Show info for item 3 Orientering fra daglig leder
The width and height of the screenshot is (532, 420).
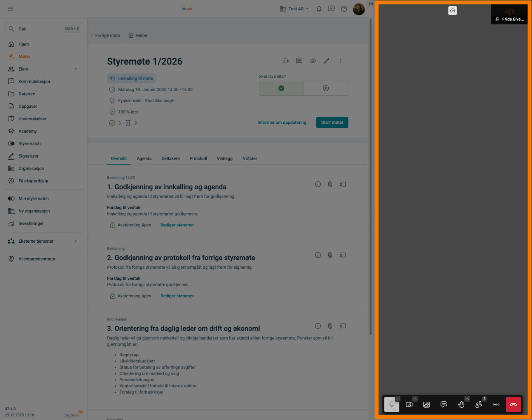pyautogui.click(x=318, y=326)
